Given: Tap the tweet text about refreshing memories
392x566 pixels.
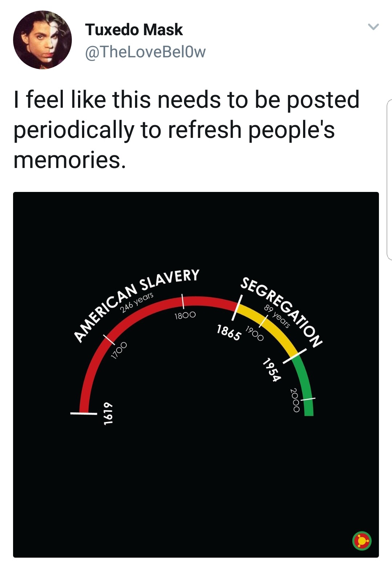Looking at the screenshot, I should [187, 130].
